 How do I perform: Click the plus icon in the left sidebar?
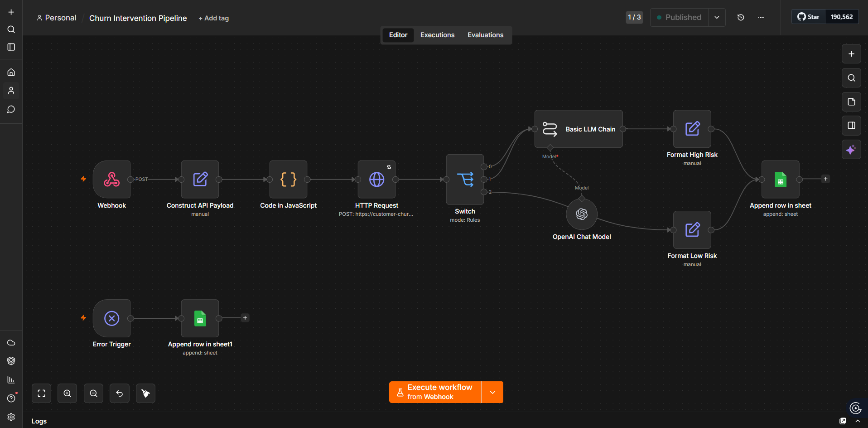click(x=11, y=12)
